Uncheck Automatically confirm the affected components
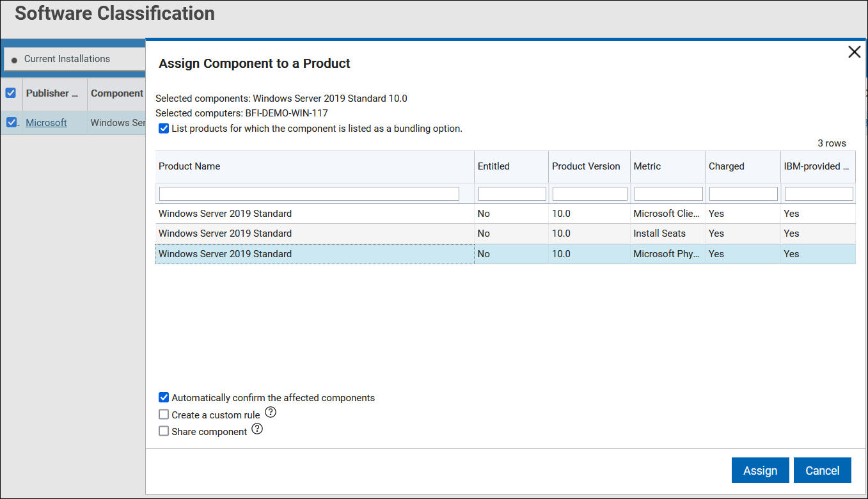This screenshot has height=499, width=868. coord(164,398)
